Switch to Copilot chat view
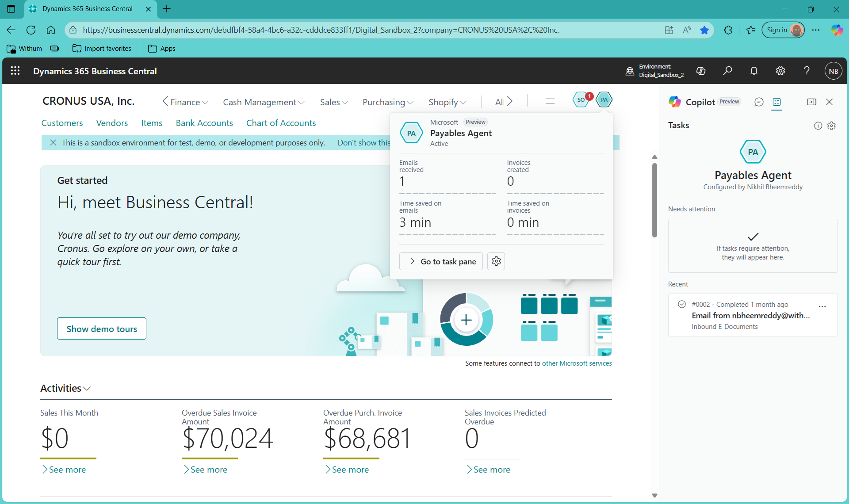The height and width of the screenshot is (504, 849). 759,102
